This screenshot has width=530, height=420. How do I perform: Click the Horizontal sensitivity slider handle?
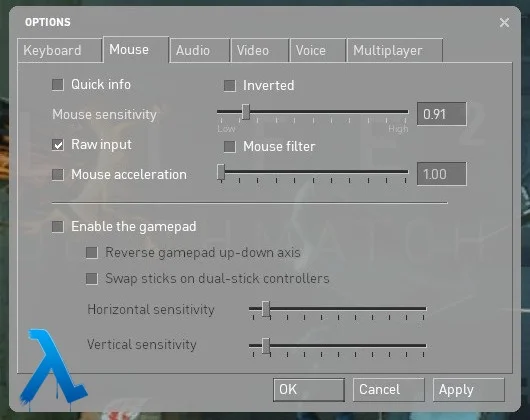click(x=266, y=309)
